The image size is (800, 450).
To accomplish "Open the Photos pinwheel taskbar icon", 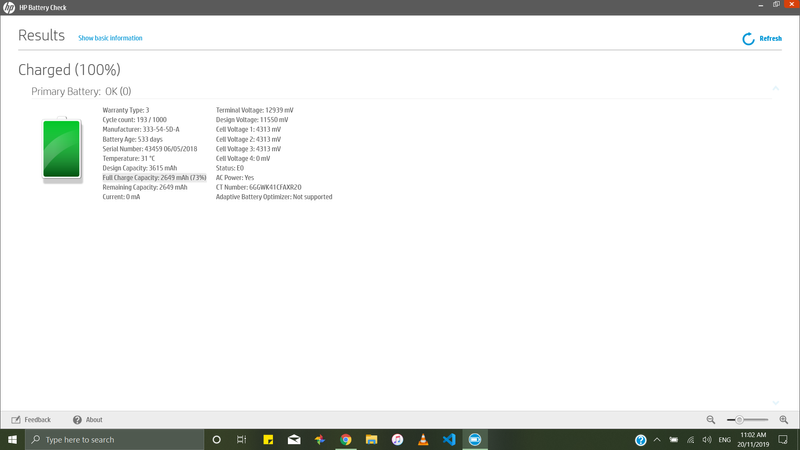I will (320, 439).
